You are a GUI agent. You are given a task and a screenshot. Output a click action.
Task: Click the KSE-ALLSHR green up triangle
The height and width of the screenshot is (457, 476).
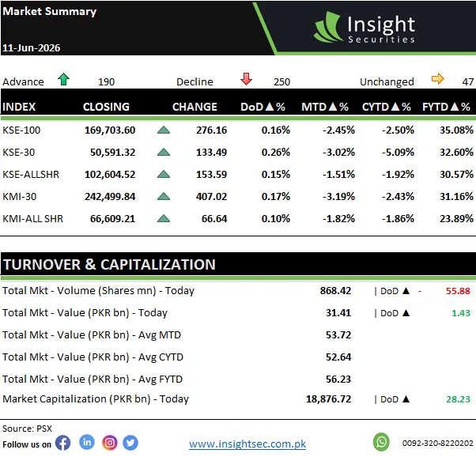[x=164, y=174]
